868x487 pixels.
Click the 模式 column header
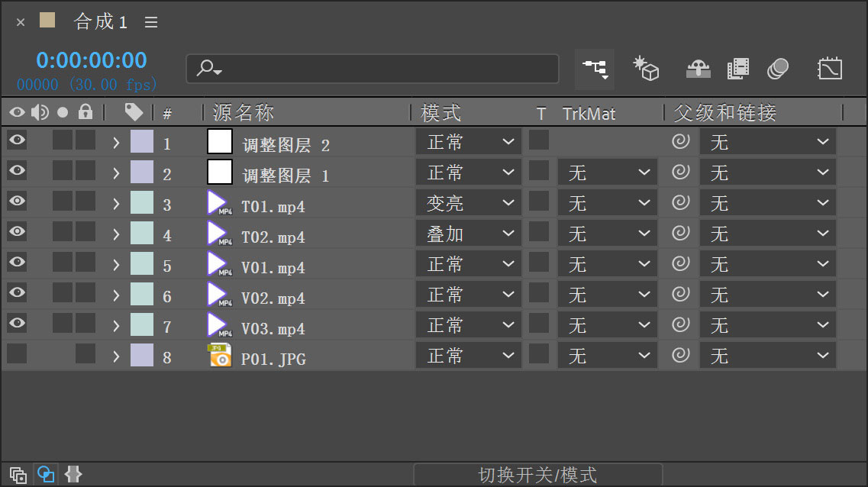(x=440, y=112)
